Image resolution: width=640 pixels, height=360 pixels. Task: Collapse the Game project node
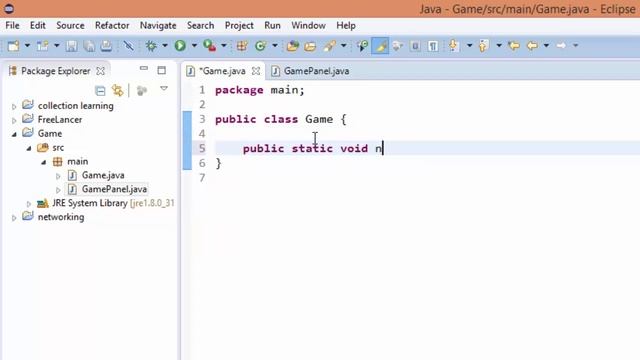tap(14, 134)
